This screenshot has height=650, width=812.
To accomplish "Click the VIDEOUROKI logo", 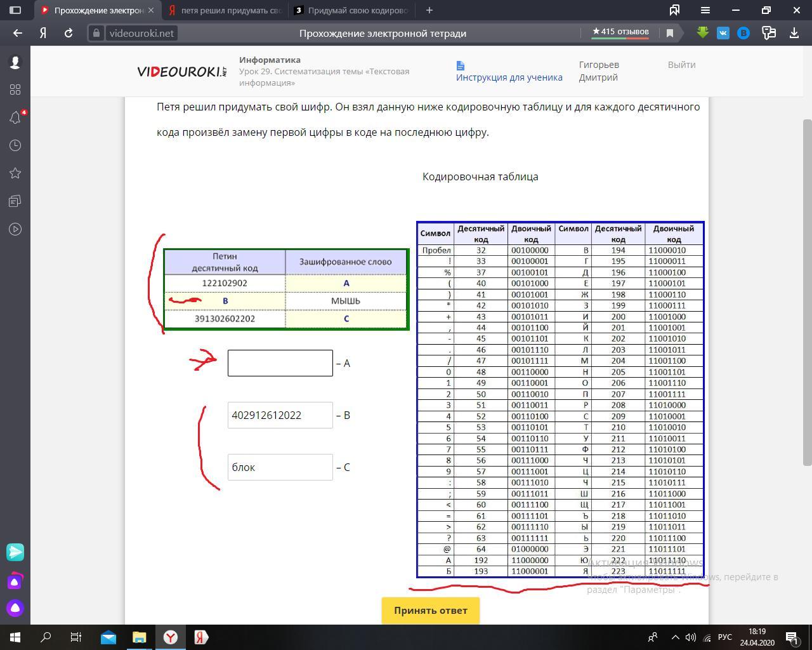I will (x=182, y=72).
